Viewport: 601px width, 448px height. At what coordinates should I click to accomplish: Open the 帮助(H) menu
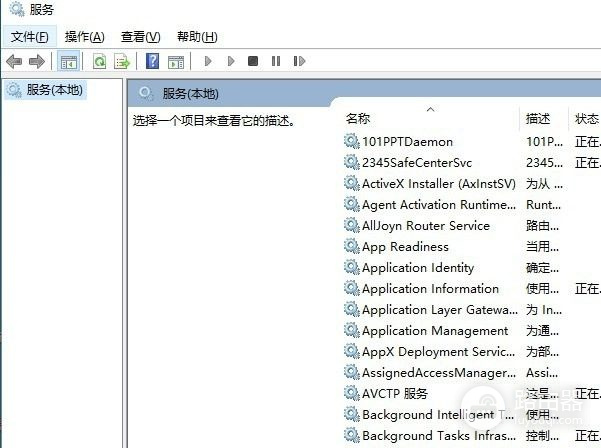[197, 37]
